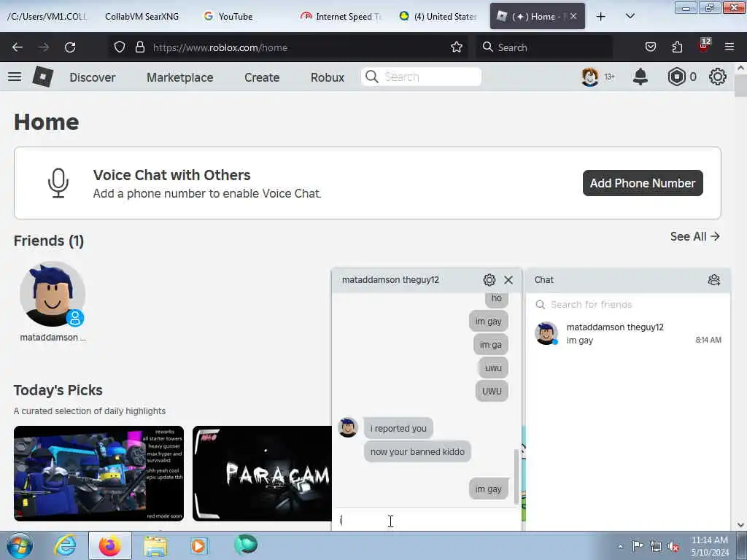The height and width of the screenshot is (560, 747).
Task: Open the Roblox settings gear
Action: pos(718,77)
